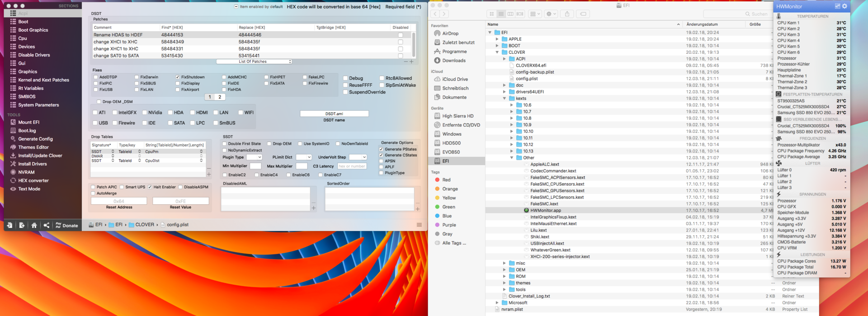Image resolution: width=868 pixels, height=316 pixels.
Task: Open the List Of Patches dropdown
Action: pos(254,61)
